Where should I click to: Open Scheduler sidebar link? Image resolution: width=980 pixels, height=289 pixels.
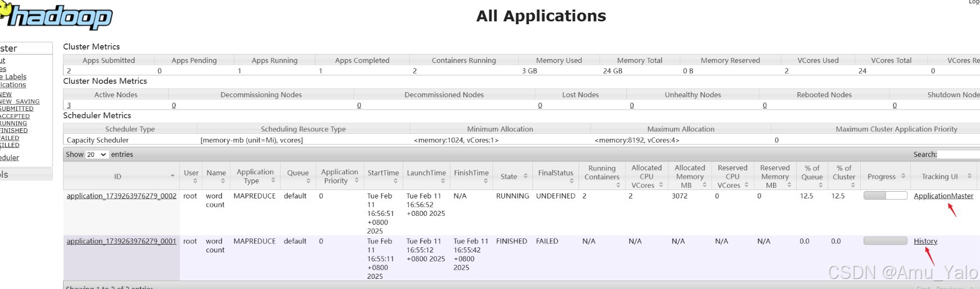point(10,157)
